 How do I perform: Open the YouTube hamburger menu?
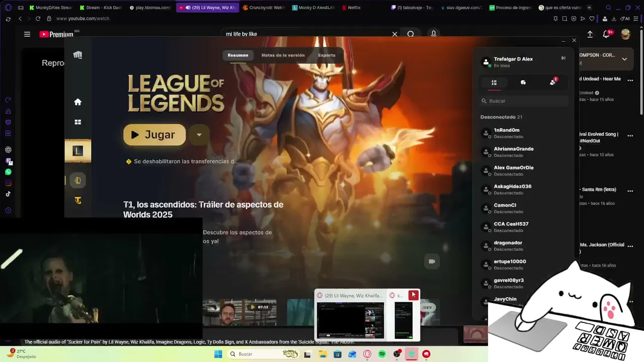coord(27,34)
